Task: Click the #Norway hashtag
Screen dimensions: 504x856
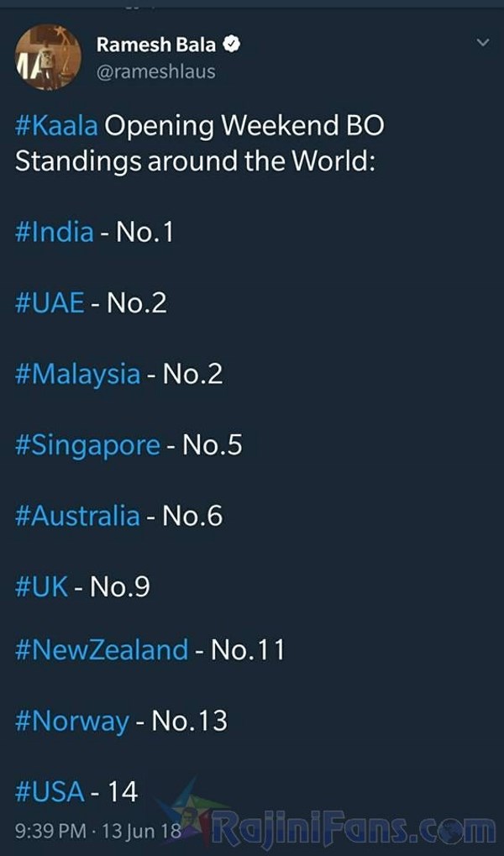Action: click(x=72, y=721)
